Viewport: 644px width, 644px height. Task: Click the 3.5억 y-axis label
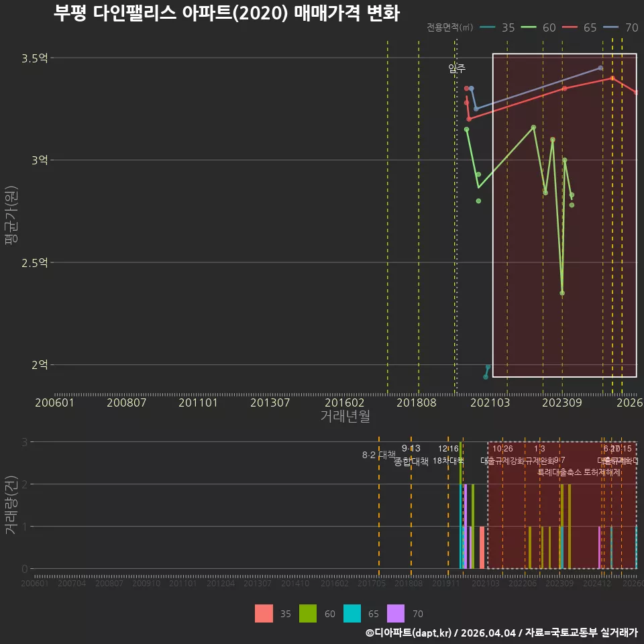35,58
